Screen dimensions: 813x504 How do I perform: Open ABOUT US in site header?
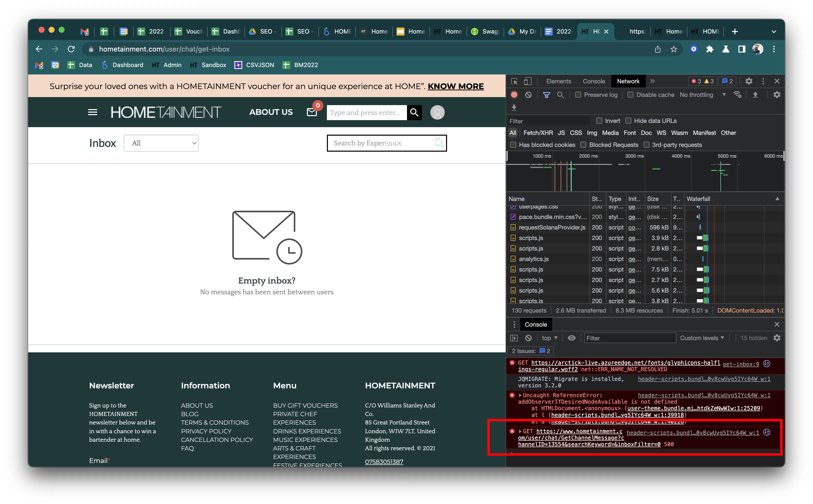271,112
